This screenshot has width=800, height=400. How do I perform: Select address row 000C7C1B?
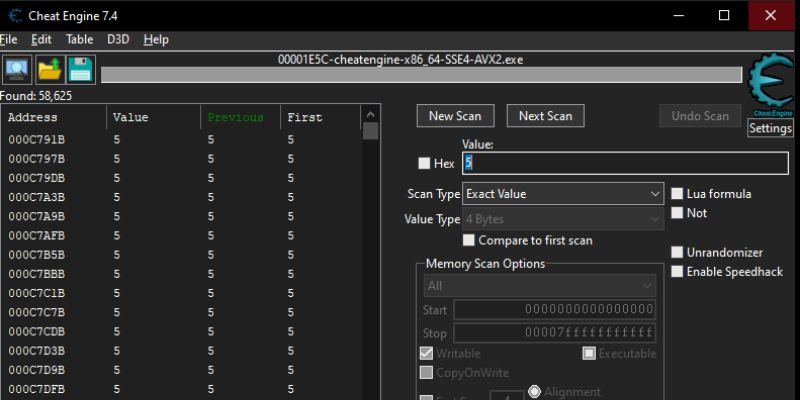pyautogui.click(x=182, y=293)
